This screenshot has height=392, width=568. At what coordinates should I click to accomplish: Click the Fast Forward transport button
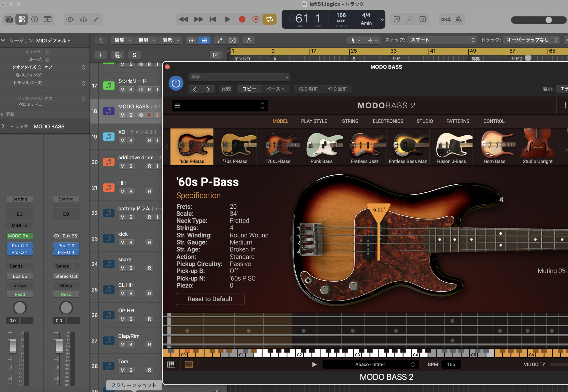pyautogui.click(x=198, y=19)
